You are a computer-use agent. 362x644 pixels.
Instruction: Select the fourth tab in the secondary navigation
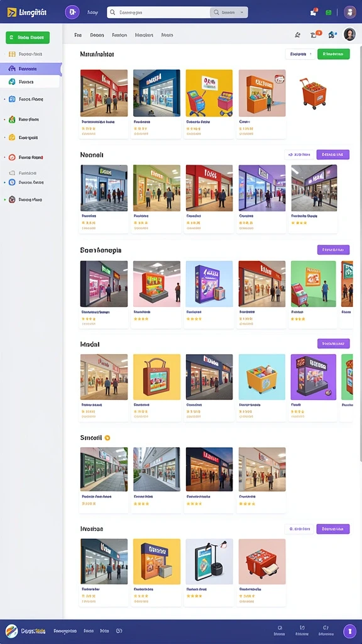(144, 35)
